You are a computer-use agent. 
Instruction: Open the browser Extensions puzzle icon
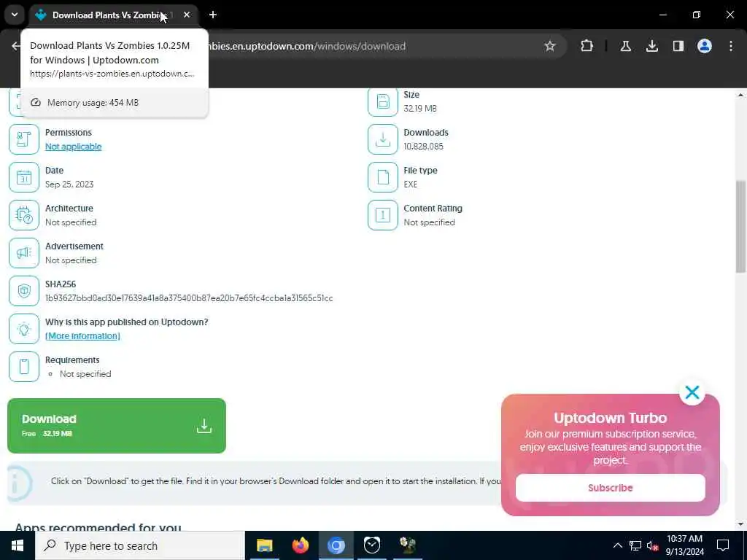click(x=587, y=46)
